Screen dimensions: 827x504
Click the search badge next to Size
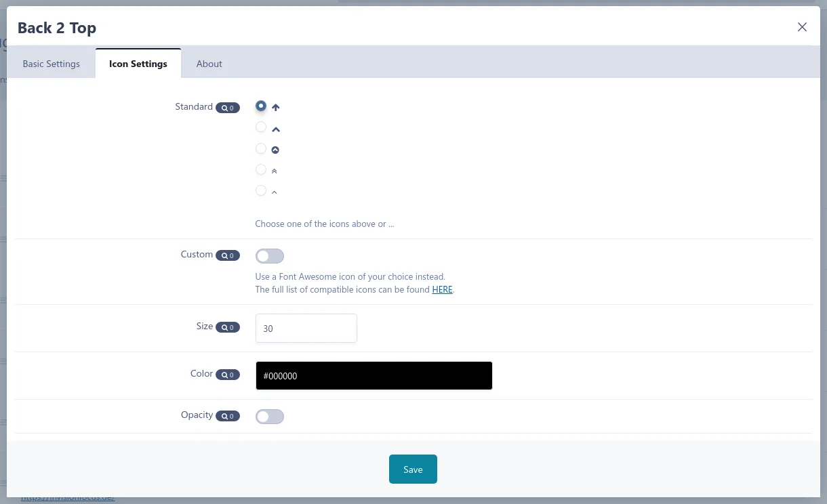pyautogui.click(x=228, y=327)
